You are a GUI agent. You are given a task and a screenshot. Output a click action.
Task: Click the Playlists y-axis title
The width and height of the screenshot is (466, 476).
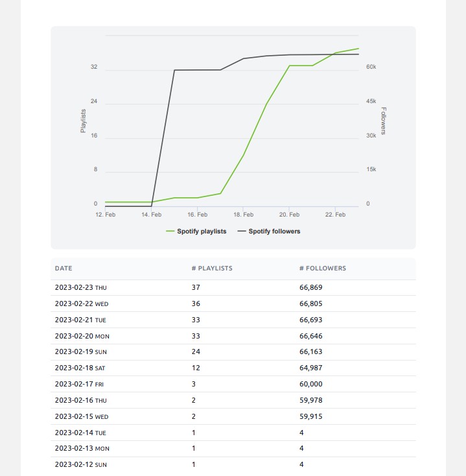tap(83, 121)
